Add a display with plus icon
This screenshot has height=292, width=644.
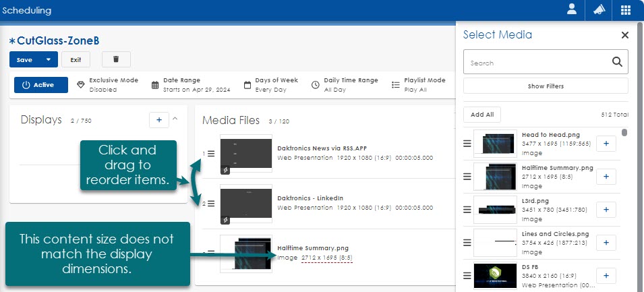(x=158, y=120)
